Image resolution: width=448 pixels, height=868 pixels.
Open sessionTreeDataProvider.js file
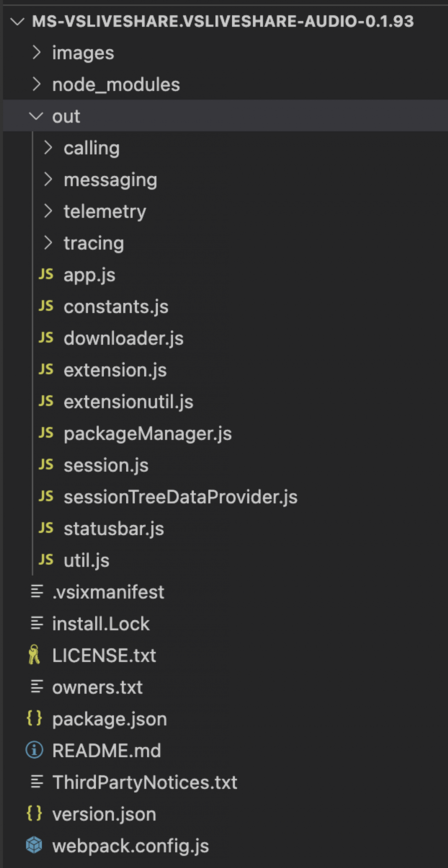[180, 497]
